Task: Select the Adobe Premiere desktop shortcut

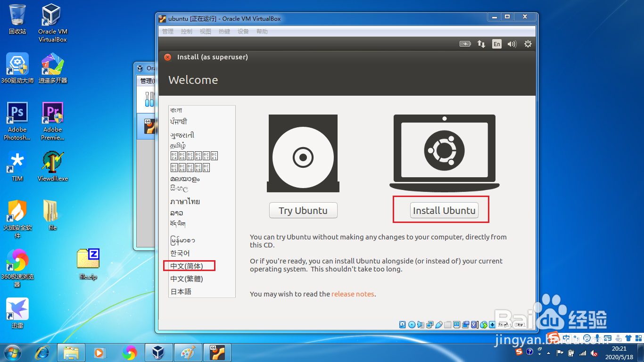Action: 52,121
